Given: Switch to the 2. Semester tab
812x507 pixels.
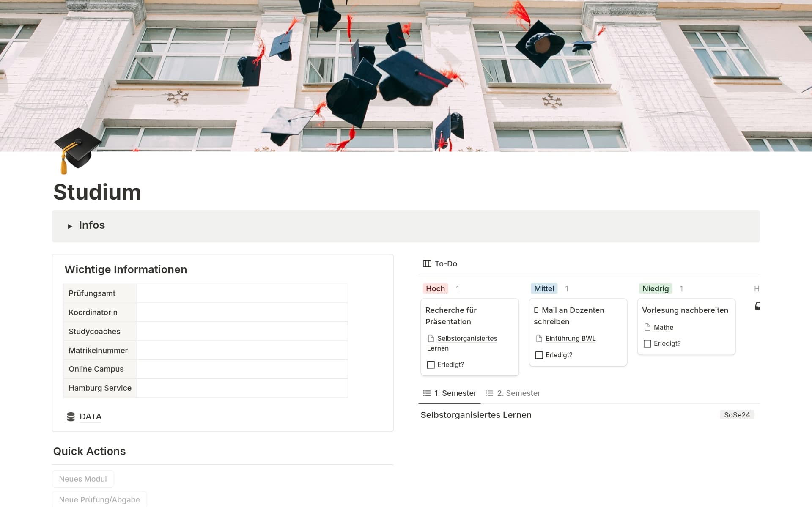Looking at the screenshot, I should pyautogui.click(x=518, y=393).
